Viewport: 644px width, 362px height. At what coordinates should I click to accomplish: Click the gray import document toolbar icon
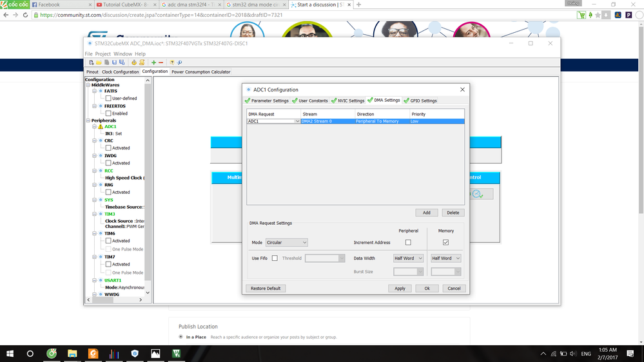107,62
